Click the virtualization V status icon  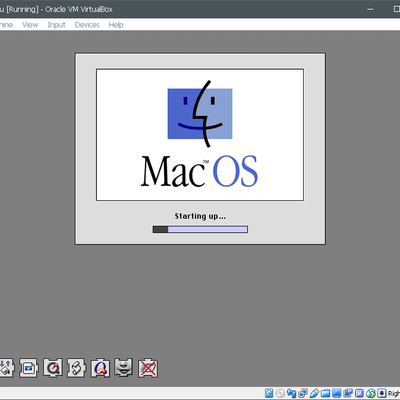tap(359, 393)
